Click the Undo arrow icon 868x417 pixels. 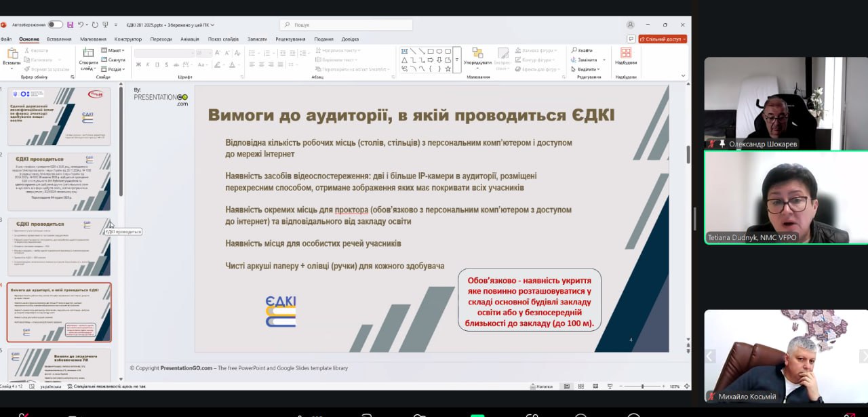[81, 25]
